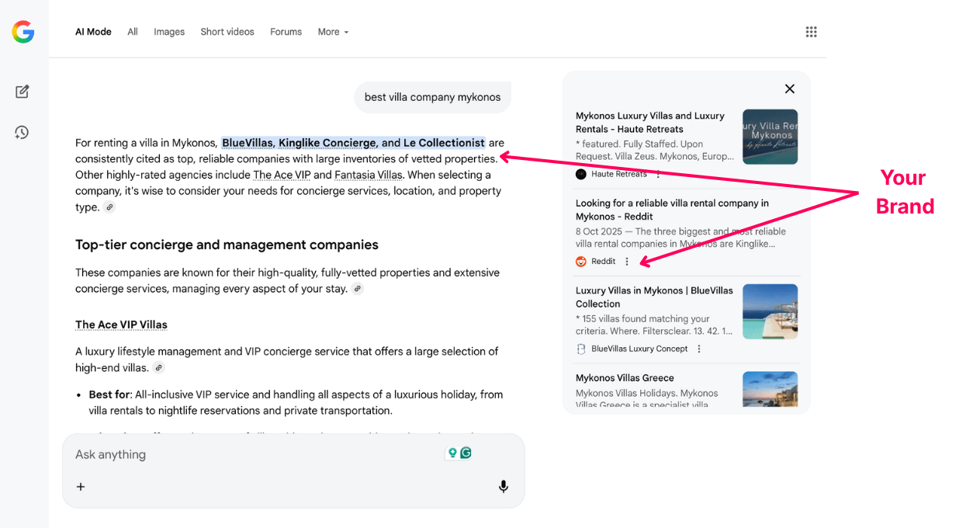Select the Images tab

coord(169,32)
